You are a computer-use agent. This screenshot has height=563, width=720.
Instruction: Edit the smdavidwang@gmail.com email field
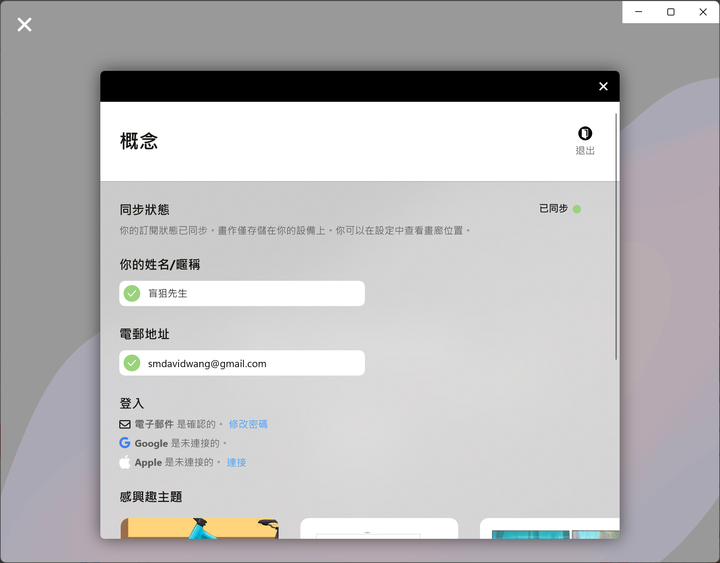242,363
